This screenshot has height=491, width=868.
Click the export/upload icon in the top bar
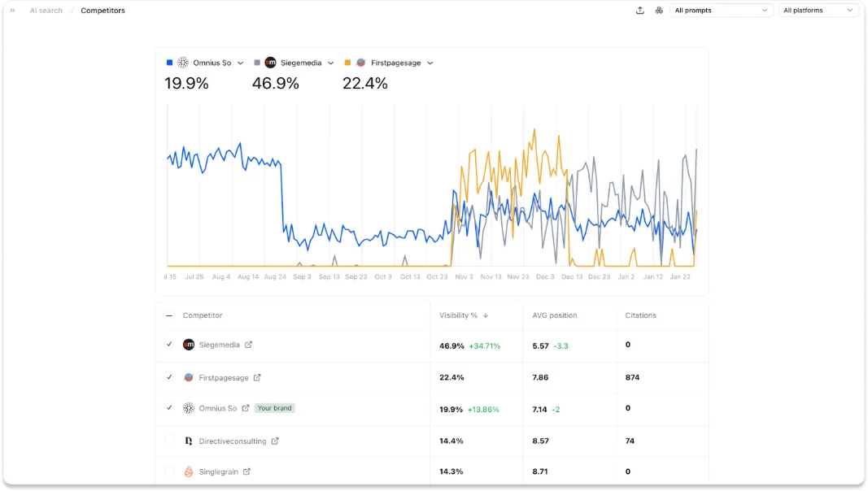[639, 11]
